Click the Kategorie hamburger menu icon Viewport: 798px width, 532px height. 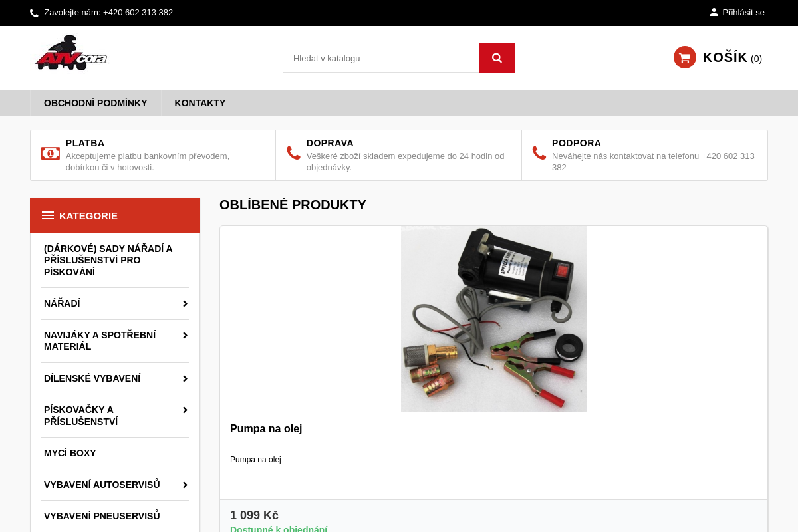[48, 215]
